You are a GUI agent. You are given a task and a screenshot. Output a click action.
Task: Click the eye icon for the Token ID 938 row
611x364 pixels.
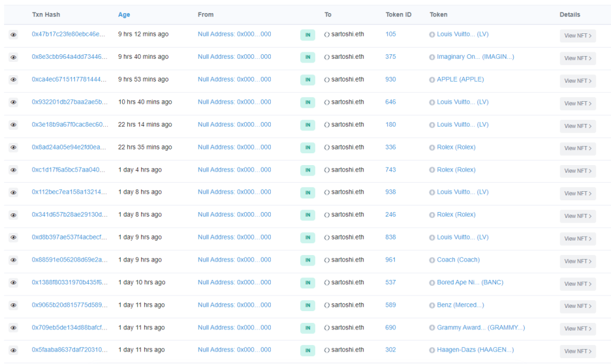point(13,192)
